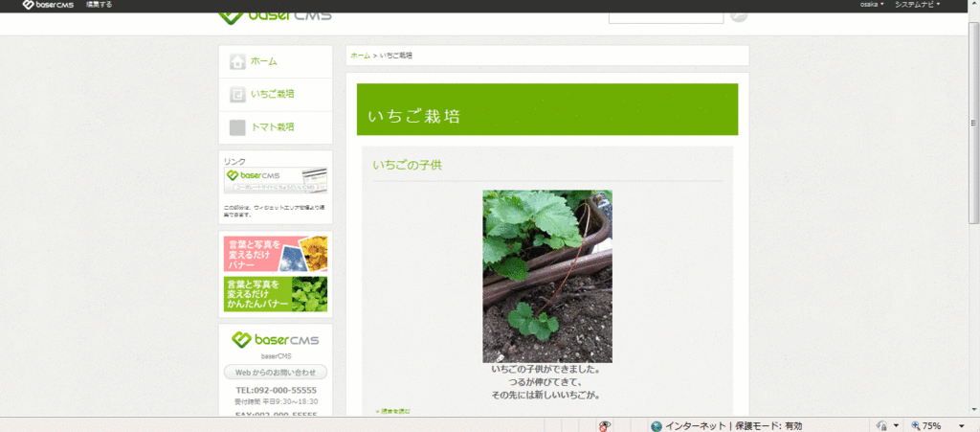Image resolution: width=980 pixels, height=432 pixels.
Task: Click the 75% zoom level button
Action: click(x=926, y=425)
